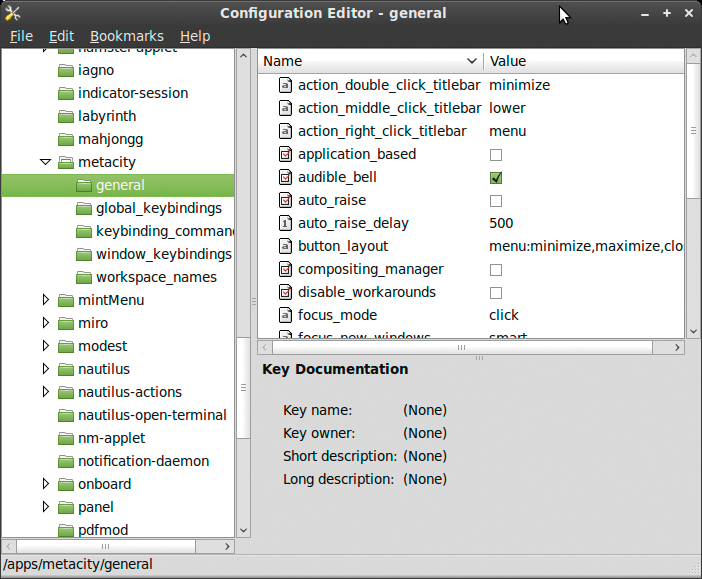
Task: Click boolean key icon for application_based
Action: tap(285, 154)
